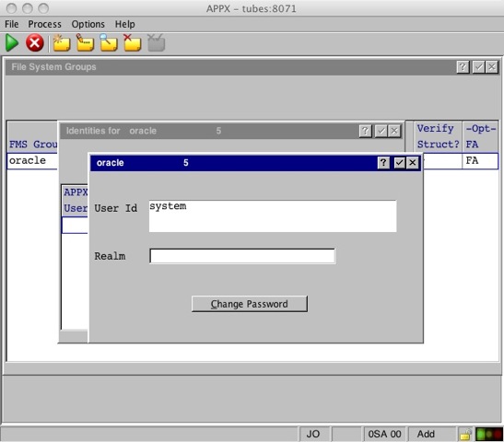Open the Options menu
The image size is (504, 442).
88,24
